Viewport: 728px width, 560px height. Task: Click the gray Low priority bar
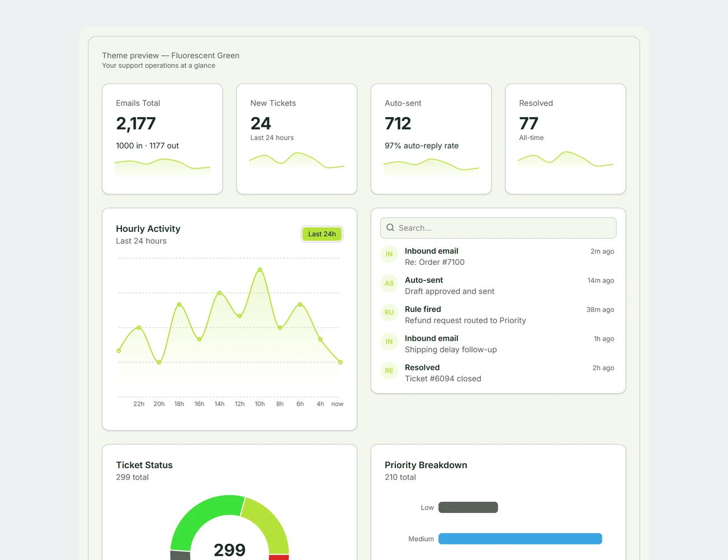click(468, 507)
